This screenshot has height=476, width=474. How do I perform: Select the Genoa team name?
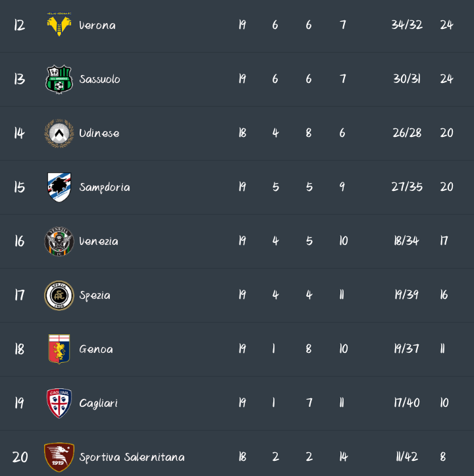(96, 350)
